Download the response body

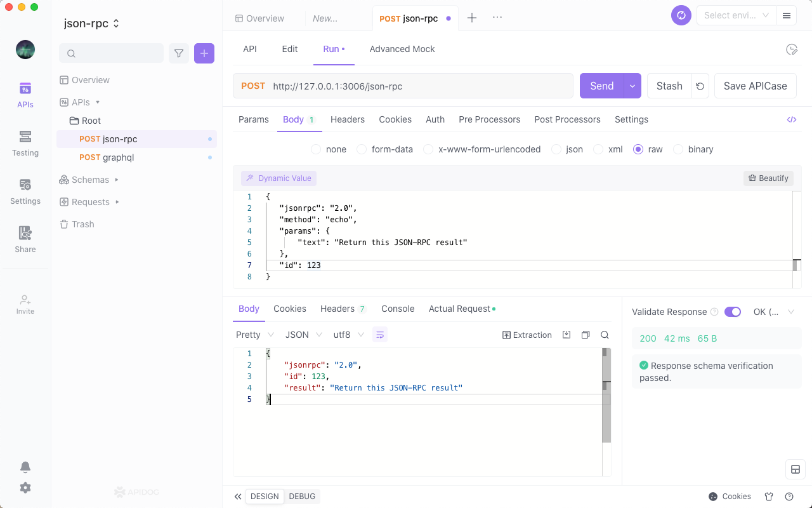pyautogui.click(x=566, y=335)
